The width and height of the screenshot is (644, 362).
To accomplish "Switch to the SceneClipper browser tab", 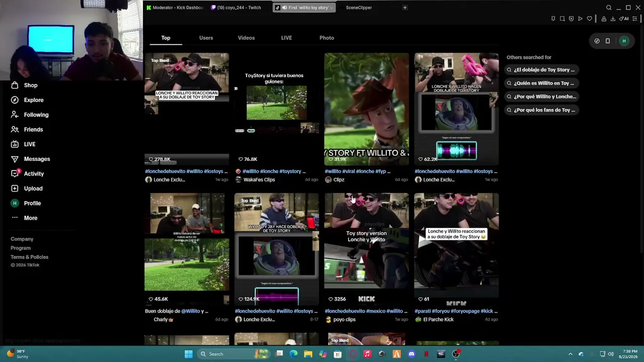I will point(359,8).
